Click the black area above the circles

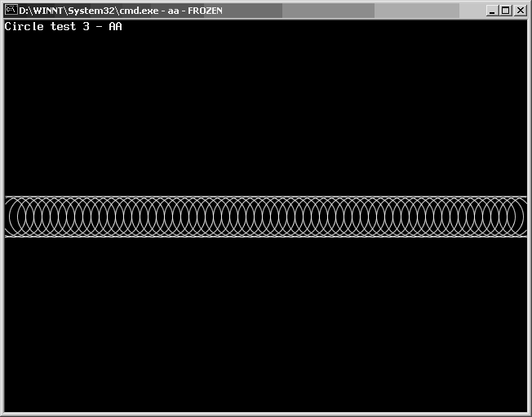tap(266, 114)
